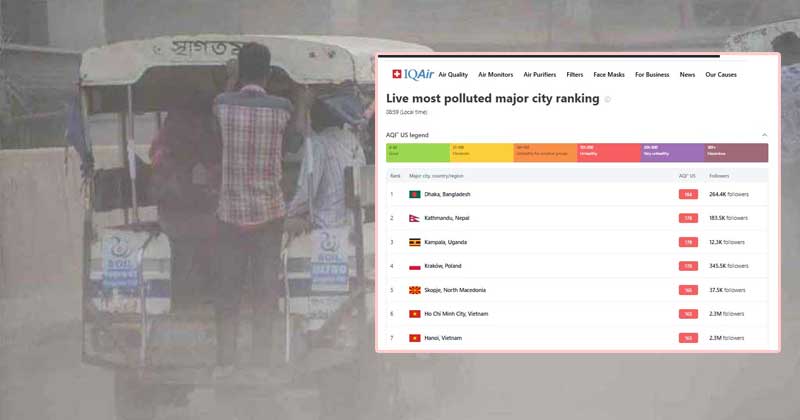Click Kathmandu's red AQI value badge
800x420 pixels.
pos(688,218)
